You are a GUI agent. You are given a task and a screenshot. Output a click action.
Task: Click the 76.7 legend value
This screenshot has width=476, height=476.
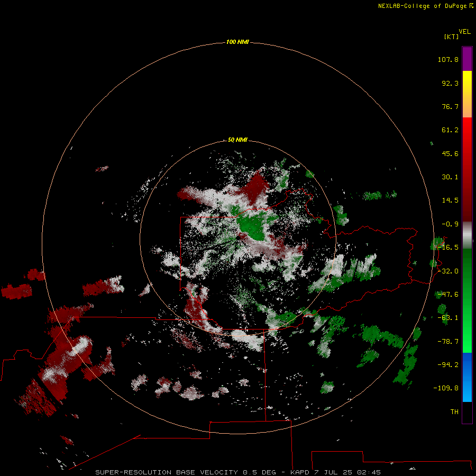[x=450, y=106]
